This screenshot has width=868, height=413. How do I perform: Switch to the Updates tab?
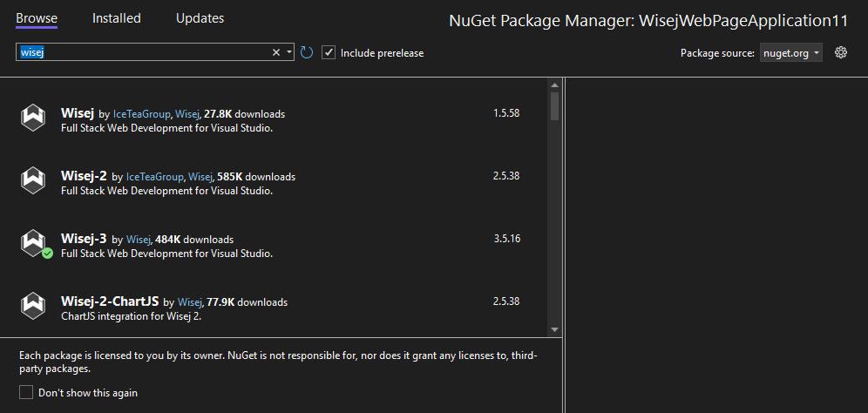coord(200,18)
